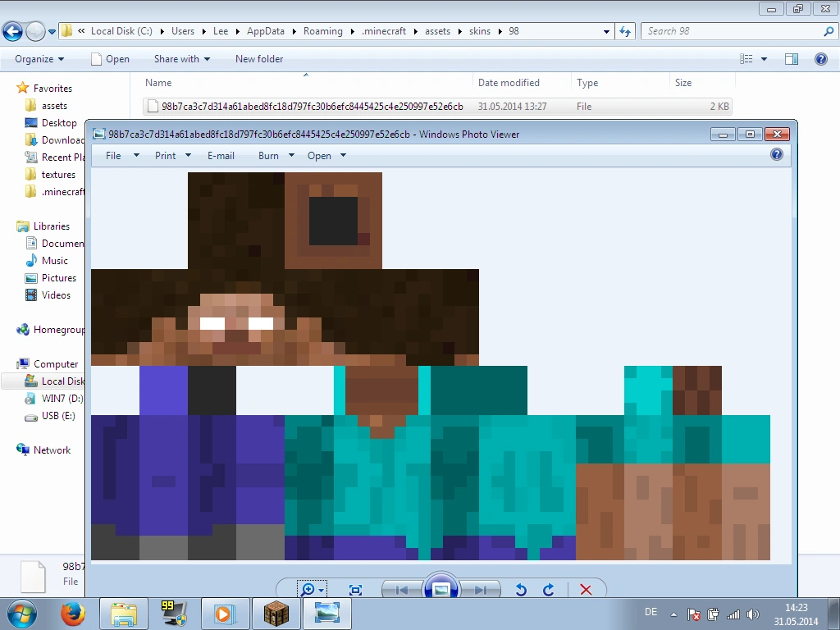Select the textures folder in Favorites
The width and height of the screenshot is (840, 630).
(x=58, y=175)
